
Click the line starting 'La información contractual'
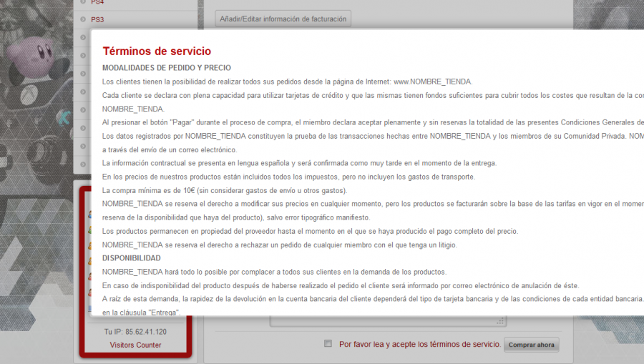point(299,163)
